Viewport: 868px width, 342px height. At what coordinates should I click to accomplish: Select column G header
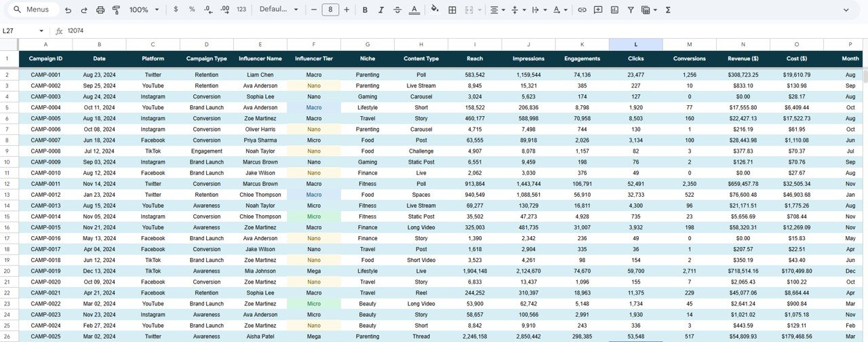[368, 45]
